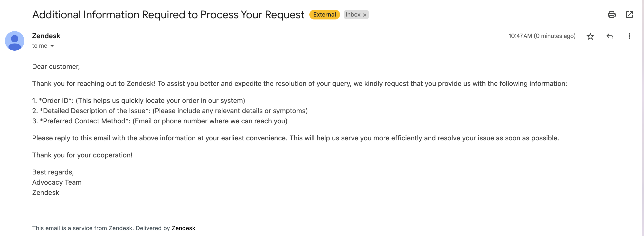Print the email using the printer icon

pyautogui.click(x=612, y=15)
